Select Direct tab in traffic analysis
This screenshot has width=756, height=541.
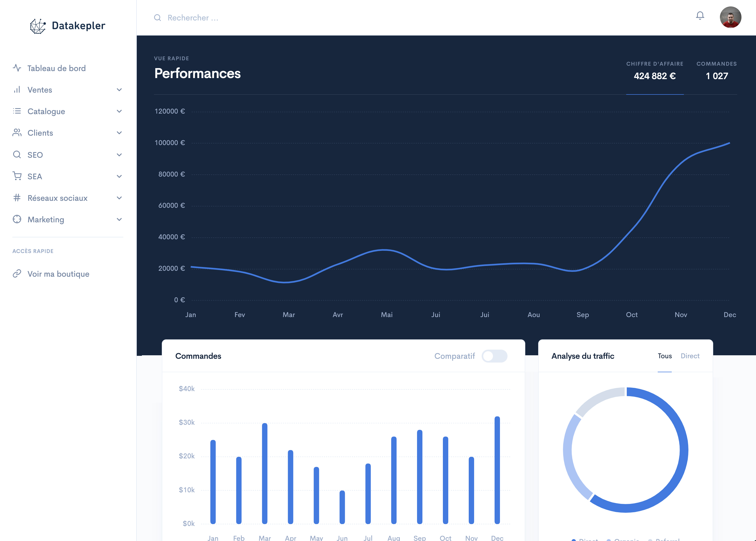690,356
